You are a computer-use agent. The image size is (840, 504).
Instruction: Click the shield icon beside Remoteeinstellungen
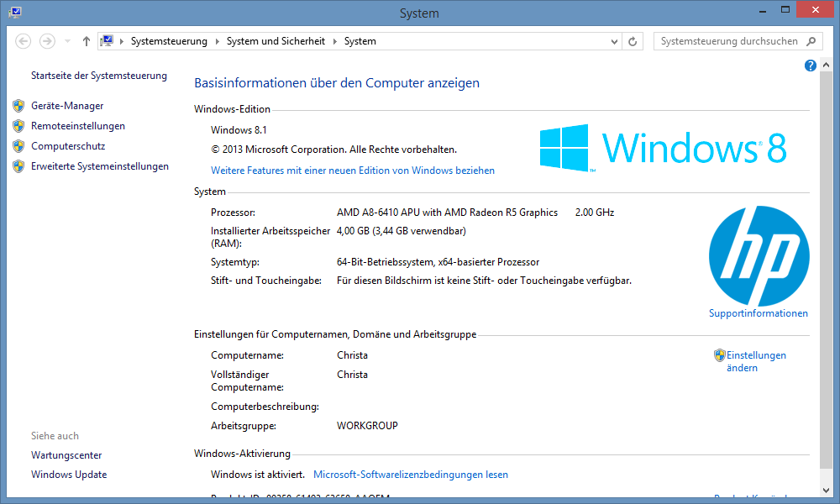point(18,126)
